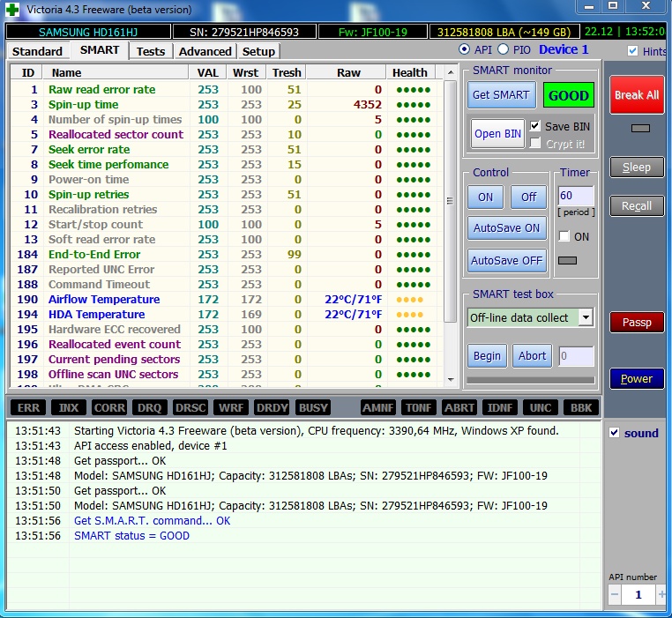Image resolution: width=672 pixels, height=618 pixels.
Task: Turn SMART control ON
Action: tap(485, 197)
